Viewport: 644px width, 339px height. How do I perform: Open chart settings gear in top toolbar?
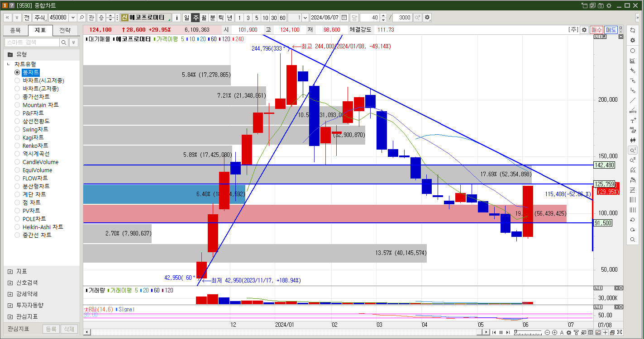coord(427,18)
